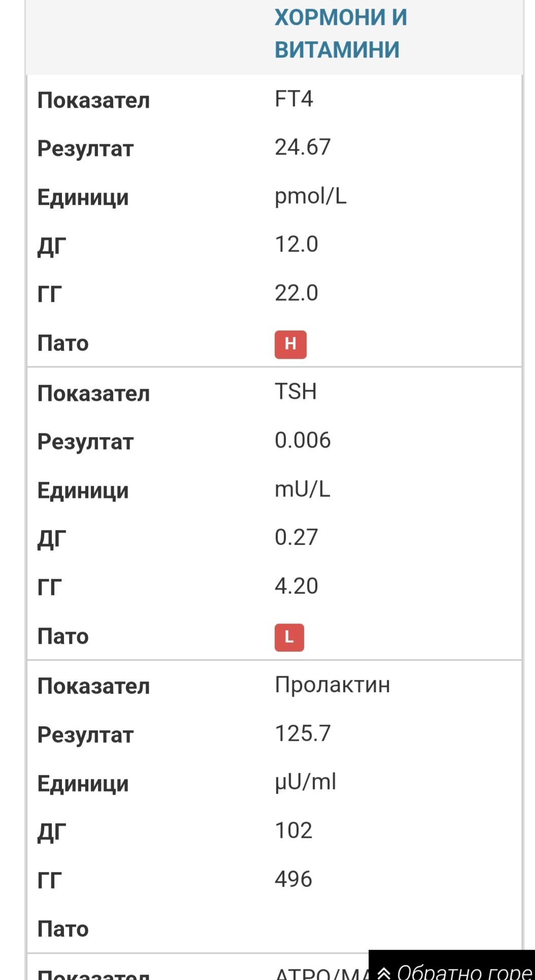Viewport: 535px width, 980px height.
Task: Select the FT4 lower limit 12.0
Action: click(296, 245)
